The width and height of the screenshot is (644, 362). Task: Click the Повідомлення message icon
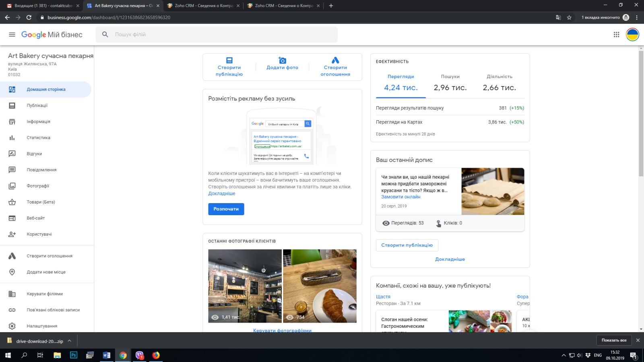[x=12, y=170]
